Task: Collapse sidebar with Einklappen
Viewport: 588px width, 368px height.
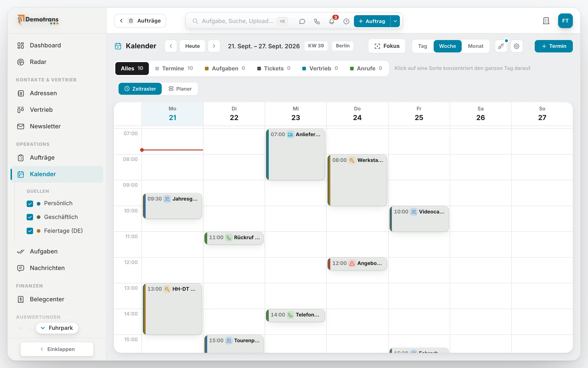Action: (57, 349)
